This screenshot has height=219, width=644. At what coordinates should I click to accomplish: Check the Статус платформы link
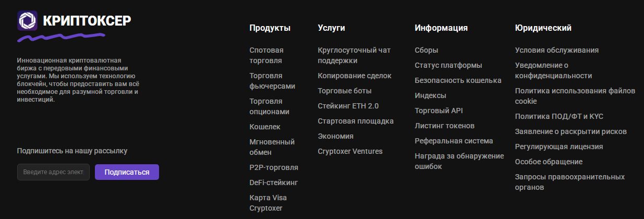click(x=448, y=66)
